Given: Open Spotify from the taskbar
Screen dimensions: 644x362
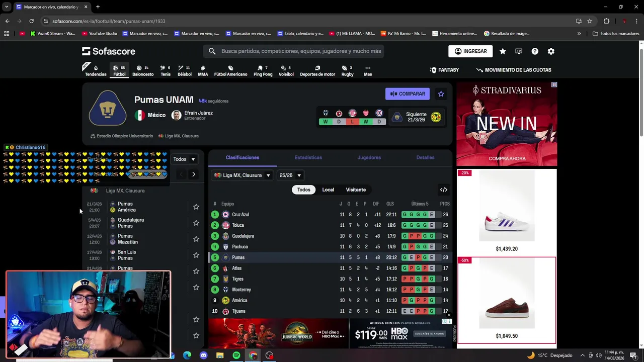Looking at the screenshot, I should coord(236,355).
